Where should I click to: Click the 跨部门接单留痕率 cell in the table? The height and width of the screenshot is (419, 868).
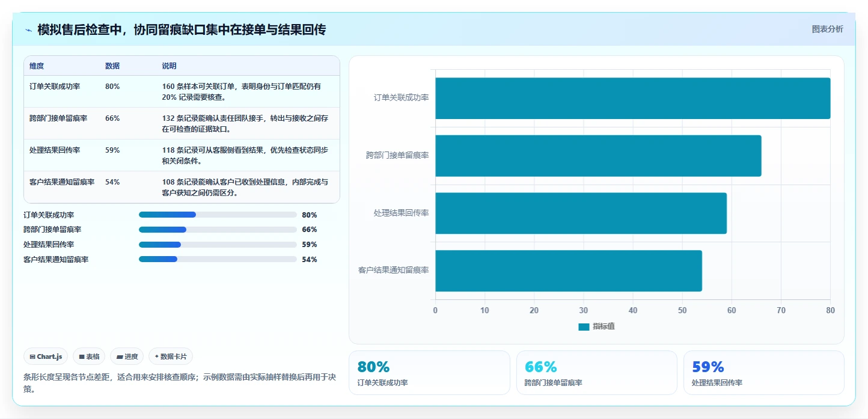click(58, 118)
